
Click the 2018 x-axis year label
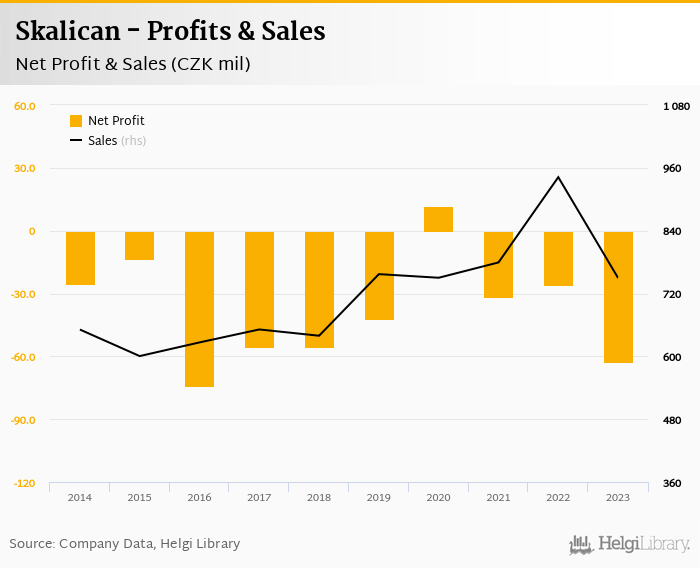319,497
